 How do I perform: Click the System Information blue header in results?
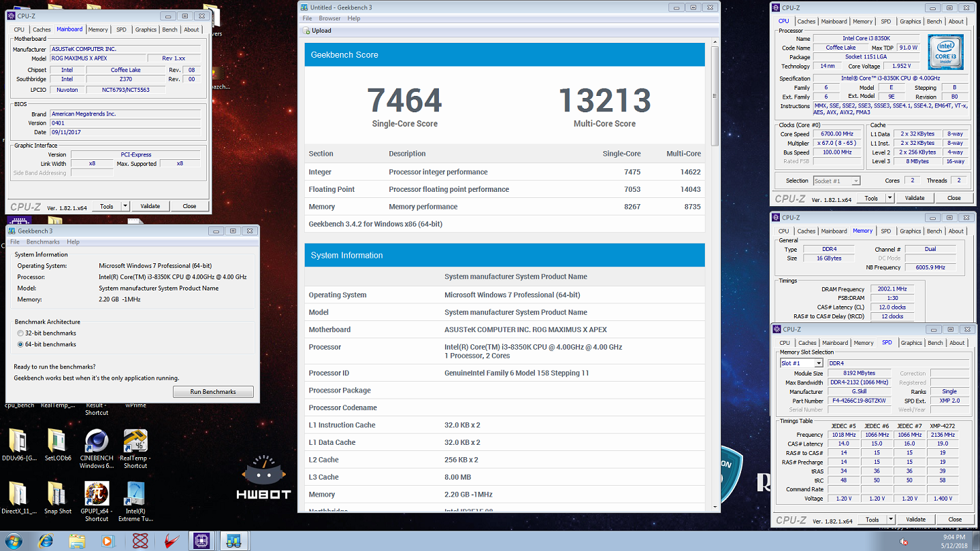click(505, 255)
